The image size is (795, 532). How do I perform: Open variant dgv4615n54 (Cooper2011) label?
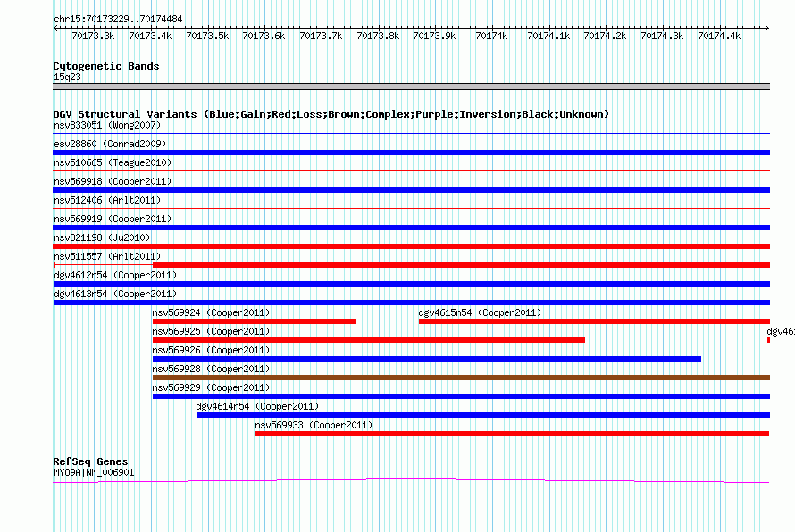480,312
